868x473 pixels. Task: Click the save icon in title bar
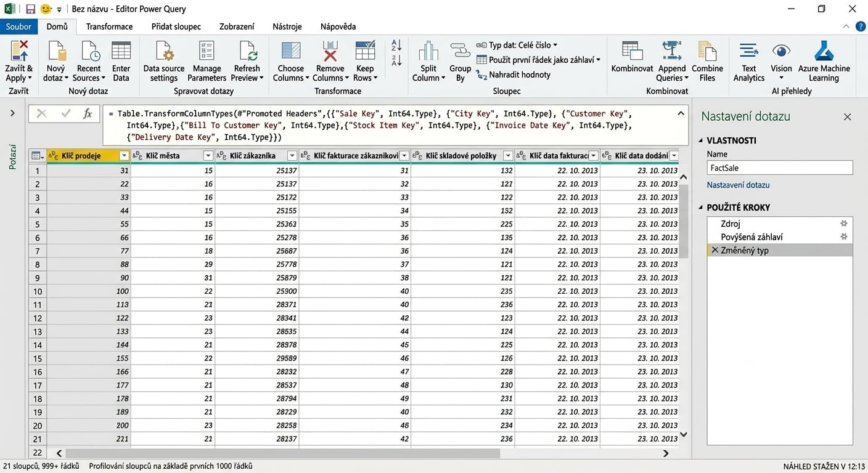[30, 9]
